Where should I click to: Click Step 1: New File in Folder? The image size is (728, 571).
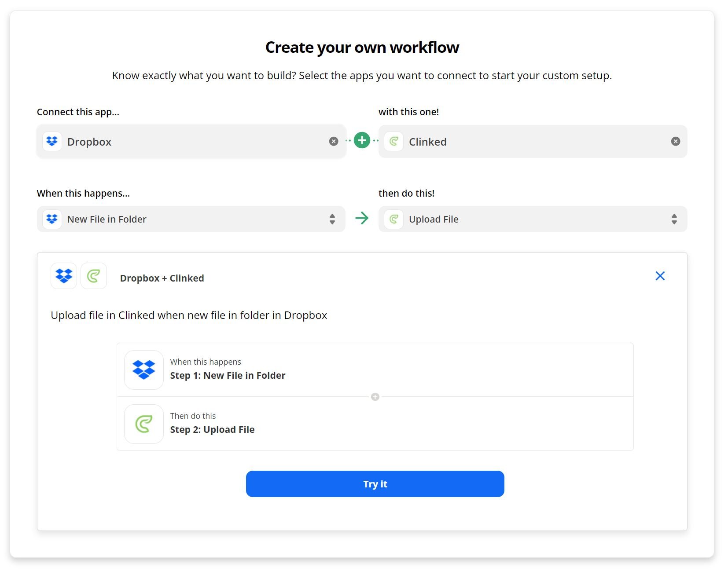228,376
